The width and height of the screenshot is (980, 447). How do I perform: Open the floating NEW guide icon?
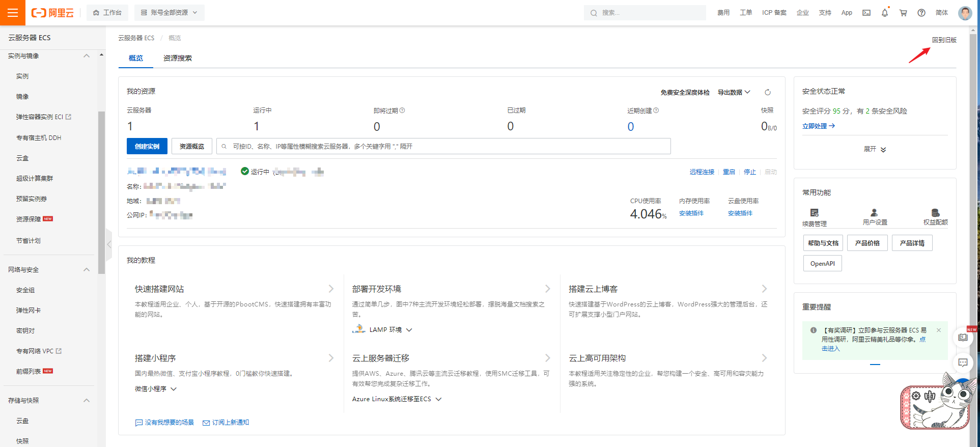[x=963, y=337]
